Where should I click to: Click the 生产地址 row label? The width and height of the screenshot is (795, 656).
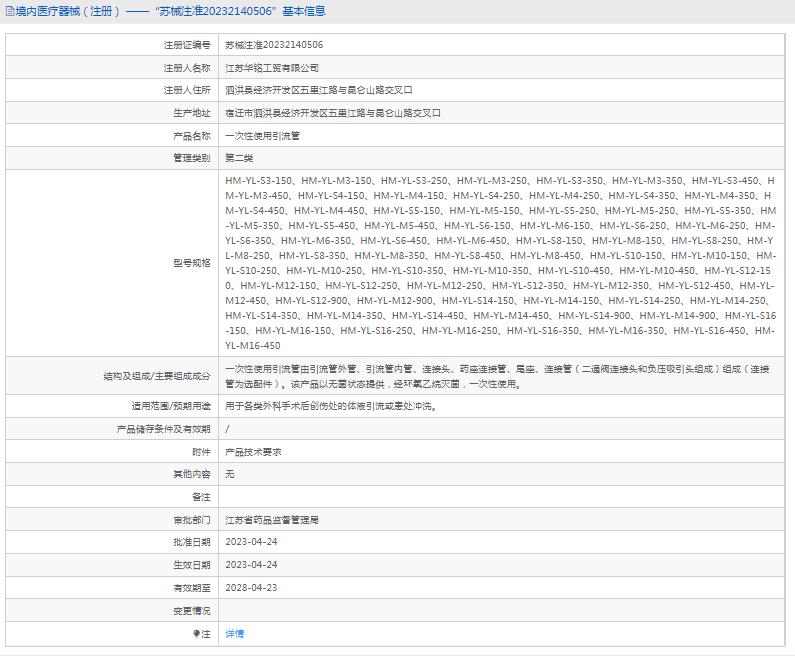coord(192,113)
